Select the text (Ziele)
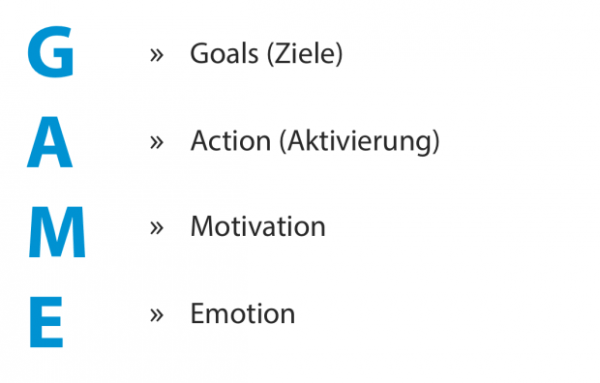 click(x=305, y=54)
